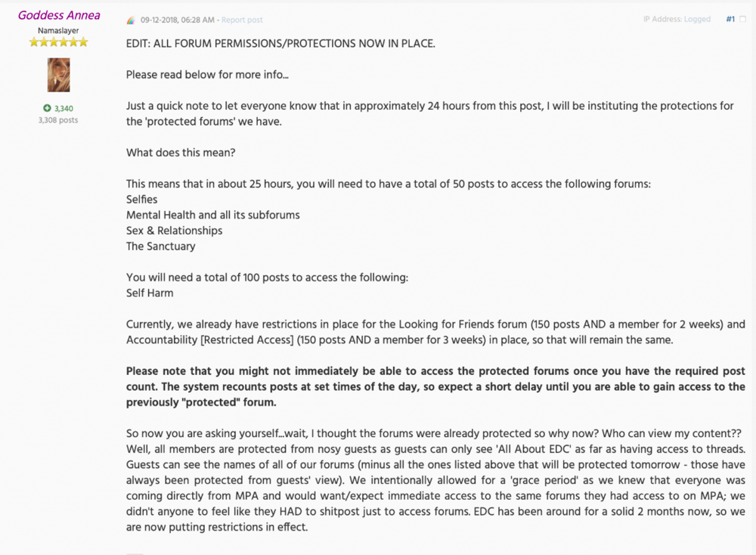Click the Report post link
This screenshot has height=555, width=756.
click(x=242, y=20)
